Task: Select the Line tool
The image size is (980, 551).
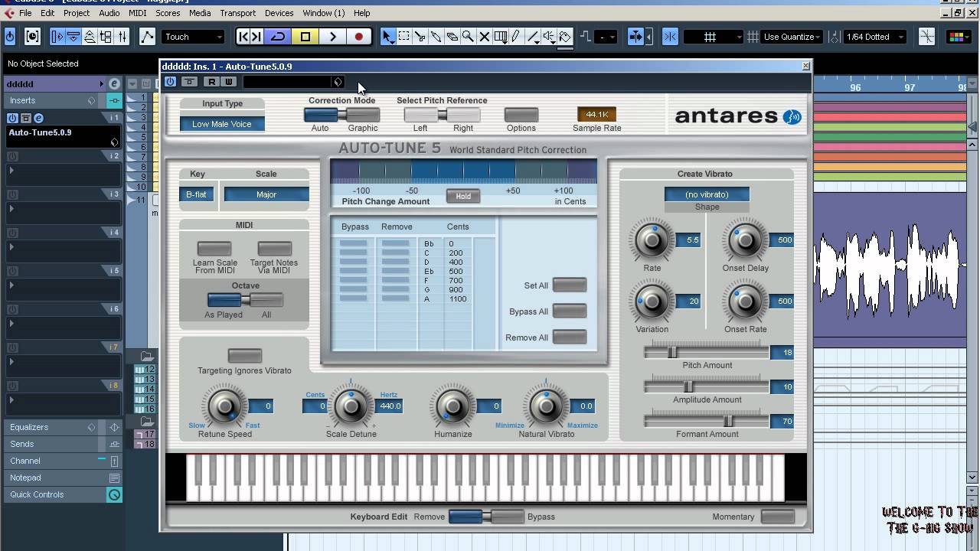Action: (532, 36)
